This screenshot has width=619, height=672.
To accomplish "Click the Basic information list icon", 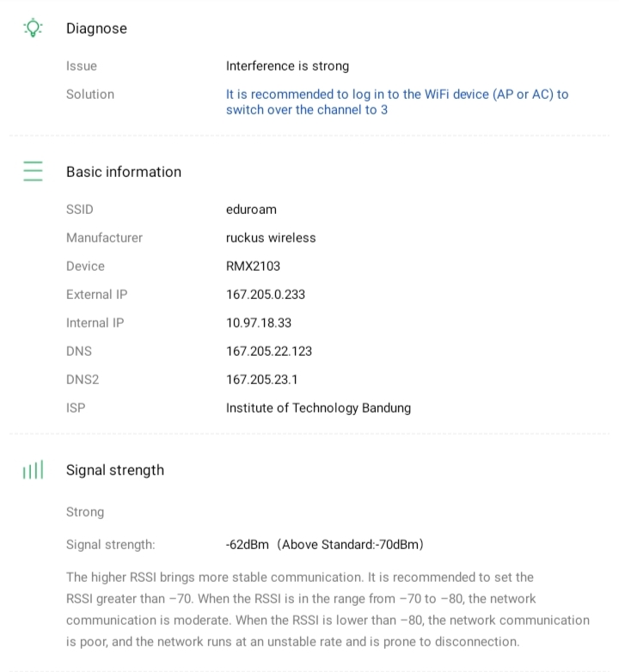I will (x=33, y=171).
